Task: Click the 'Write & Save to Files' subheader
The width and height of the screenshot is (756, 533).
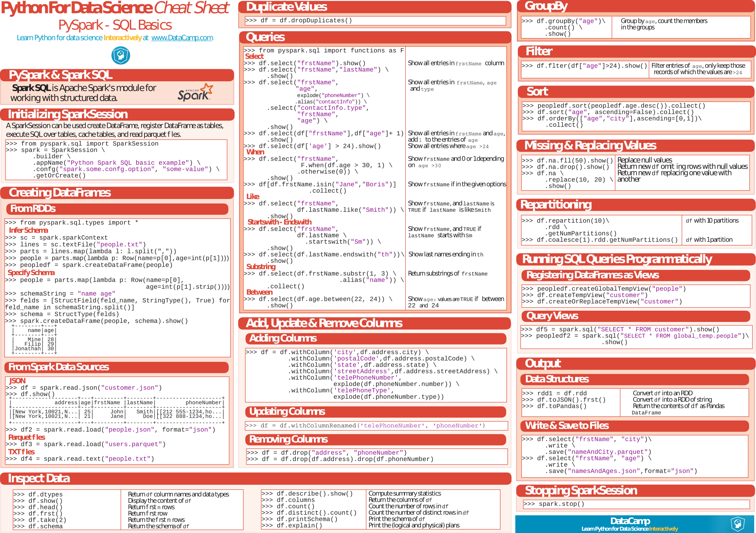Action: pos(635,426)
